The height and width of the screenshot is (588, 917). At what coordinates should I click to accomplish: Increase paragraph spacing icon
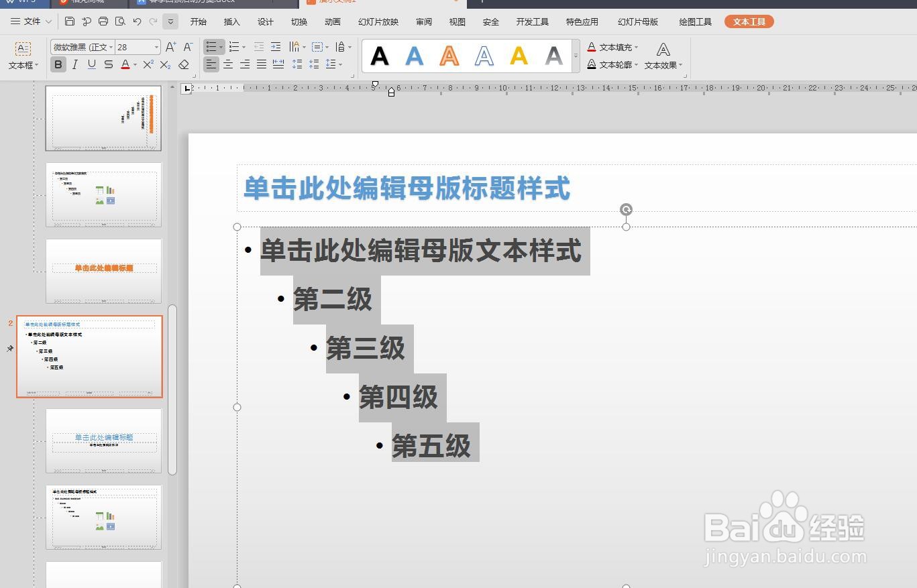click(297, 64)
